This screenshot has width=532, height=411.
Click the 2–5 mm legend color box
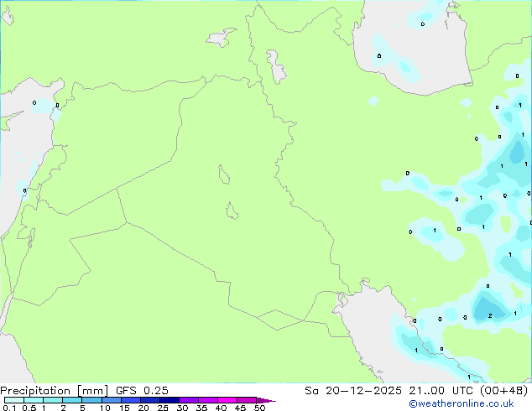(x=72, y=400)
